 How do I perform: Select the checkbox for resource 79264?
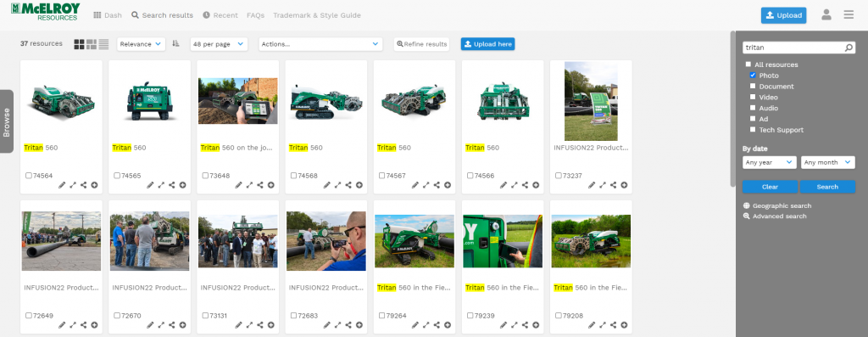(x=381, y=316)
